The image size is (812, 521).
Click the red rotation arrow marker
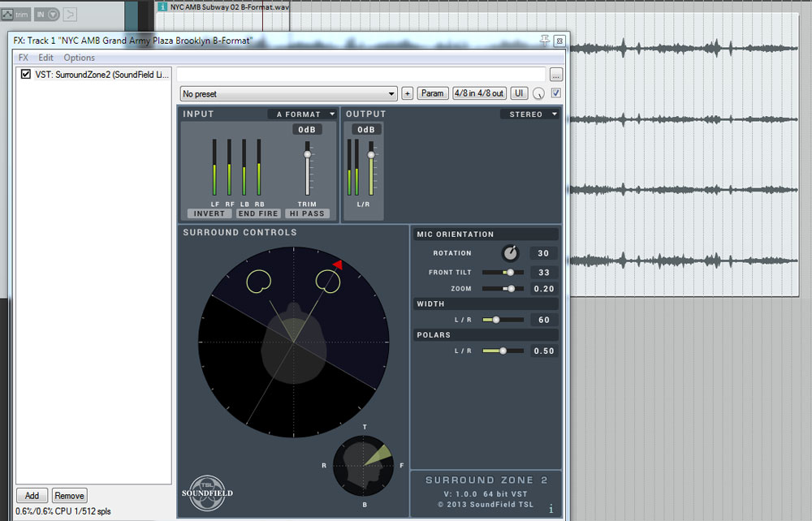(338, 265)
